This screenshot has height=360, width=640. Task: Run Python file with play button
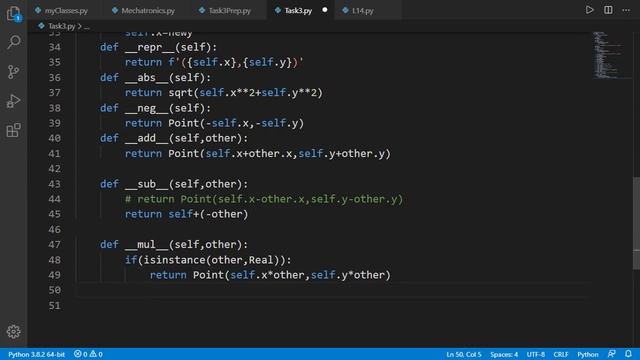point(589,10)
